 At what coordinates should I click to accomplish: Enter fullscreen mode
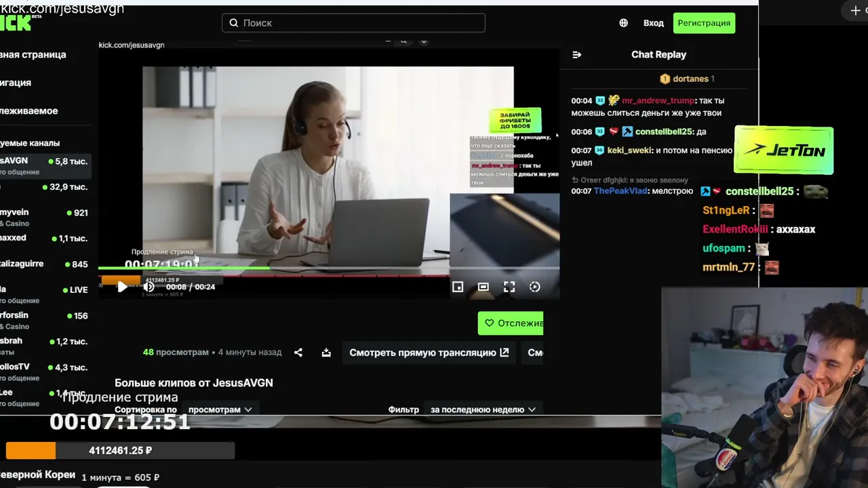(x=509, y=287)
